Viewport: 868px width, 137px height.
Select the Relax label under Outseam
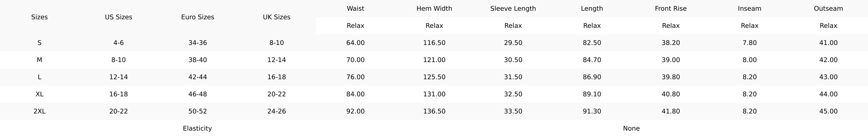pyautogui.click(x=828, y=26)
